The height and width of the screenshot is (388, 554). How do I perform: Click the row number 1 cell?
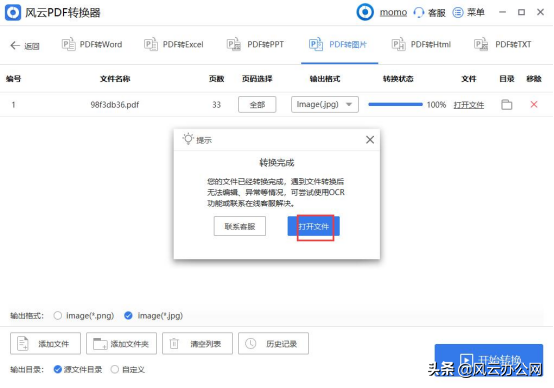[x=13, y=105]
